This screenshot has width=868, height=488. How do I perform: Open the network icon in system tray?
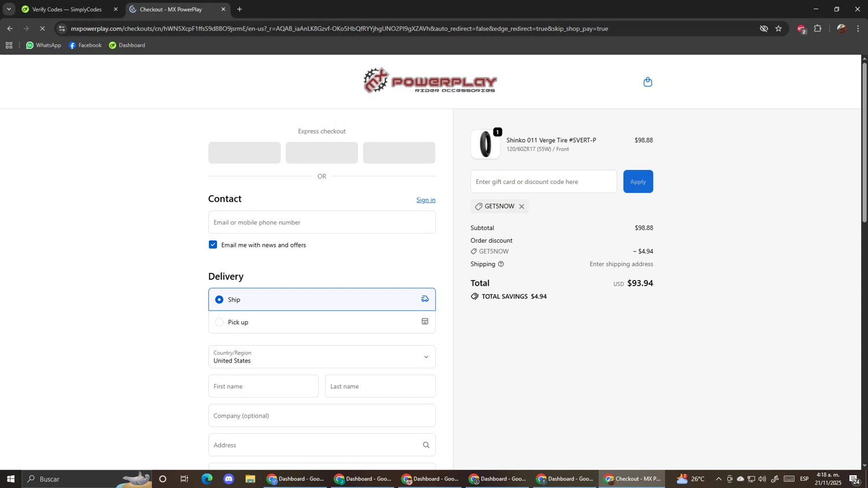click(x=751, y=479)
